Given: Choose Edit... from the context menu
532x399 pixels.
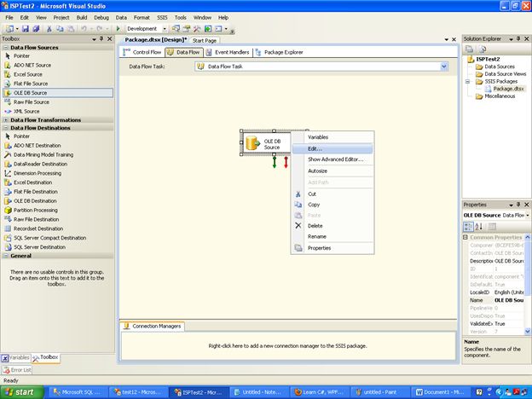Looking at the screenshot, I should point(332,149).
